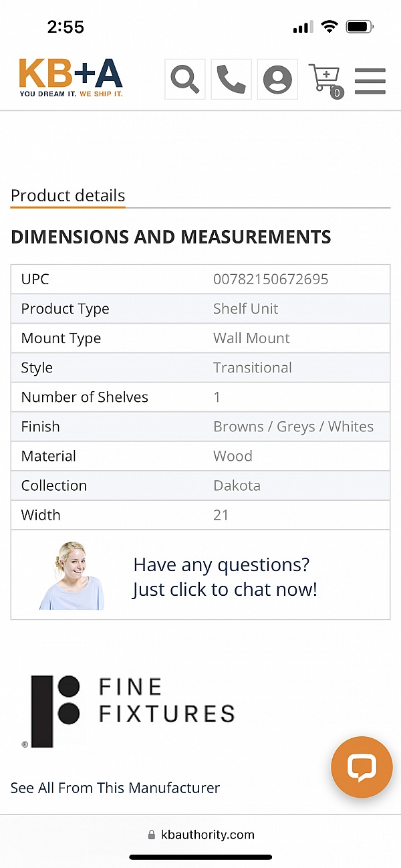Screen dimensions: 401x868
Task: Tap the home indicator bar
Action: 200,857
